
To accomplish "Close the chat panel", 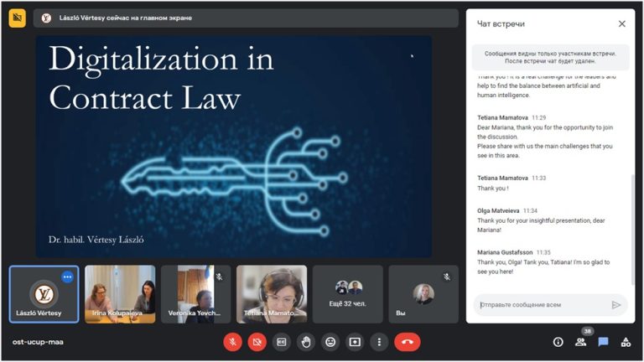I will tap(622, 23).
